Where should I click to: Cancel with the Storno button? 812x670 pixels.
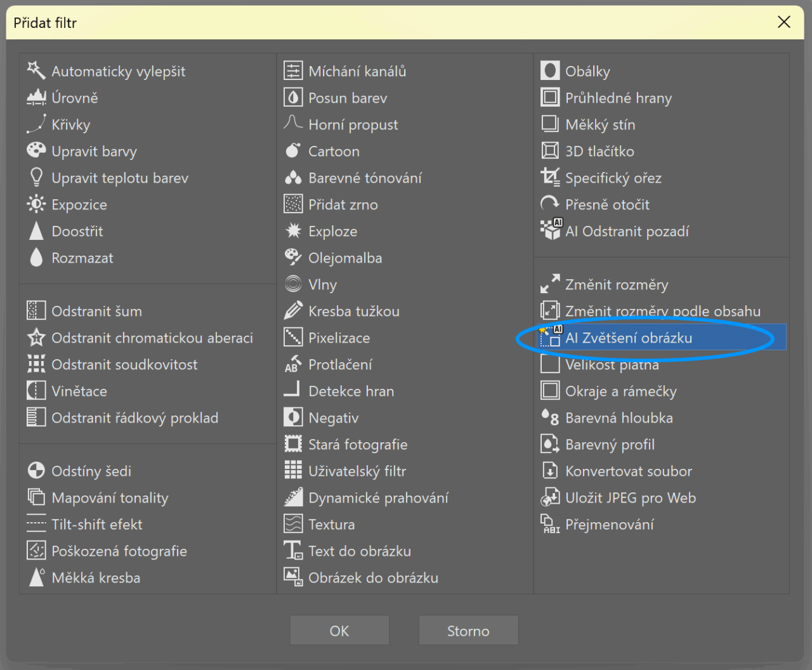(x=468, y=631)
